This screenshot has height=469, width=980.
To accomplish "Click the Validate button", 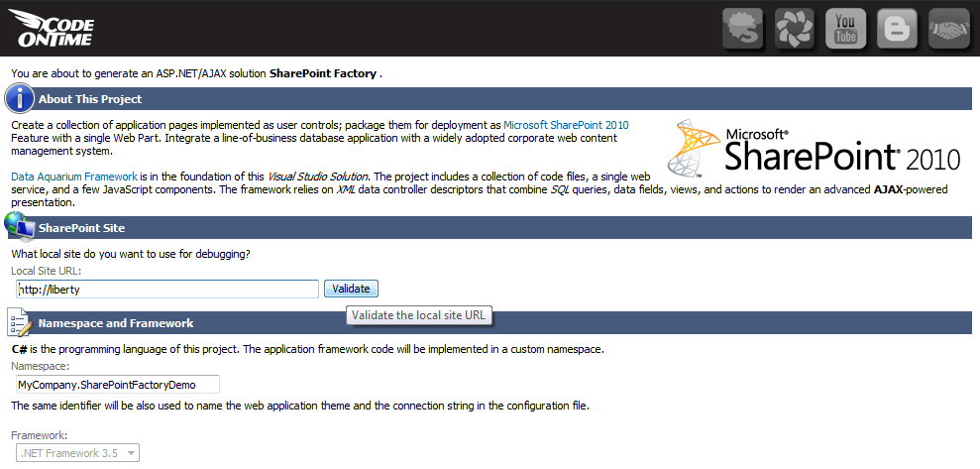I will click(351, 289).
